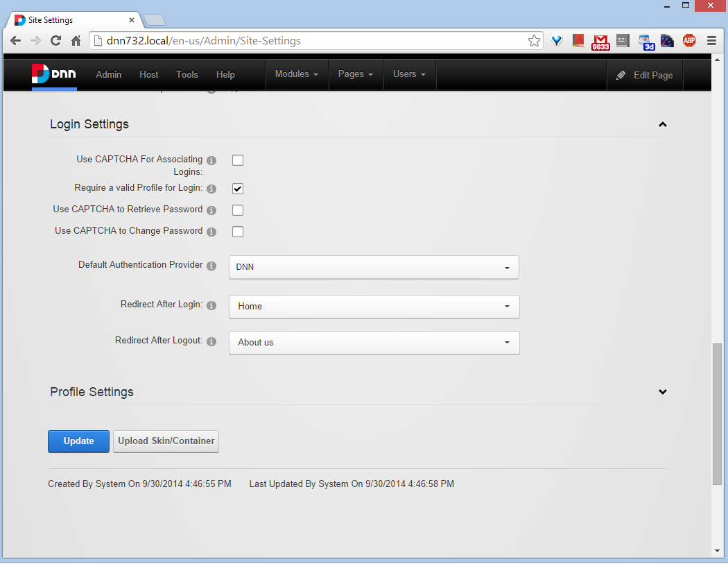Click the 'Redirect After Login:' label
The width and height of the screenshot is (728, 564).
(x=162, y=305)
